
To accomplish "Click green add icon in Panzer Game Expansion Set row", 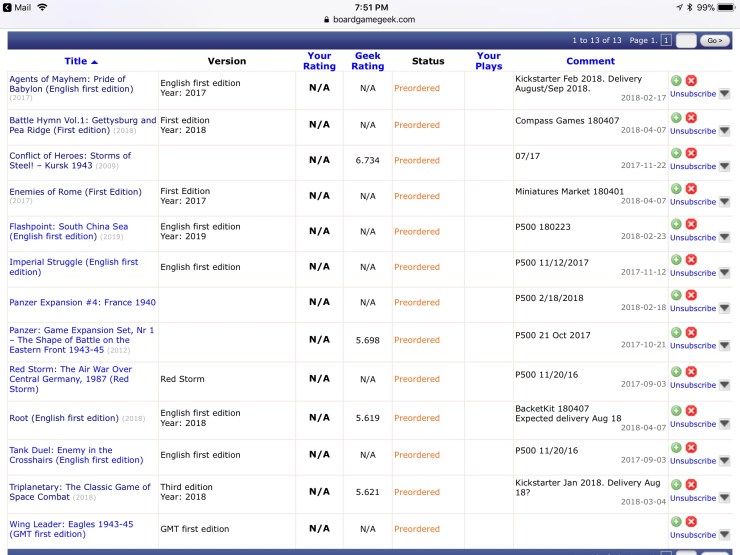I will pos(676,332).
